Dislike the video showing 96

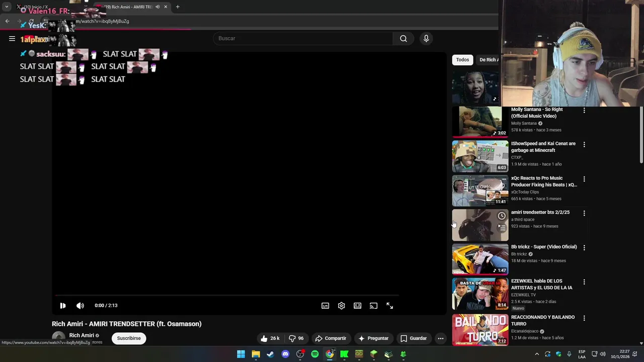click(x=296, y=338)
